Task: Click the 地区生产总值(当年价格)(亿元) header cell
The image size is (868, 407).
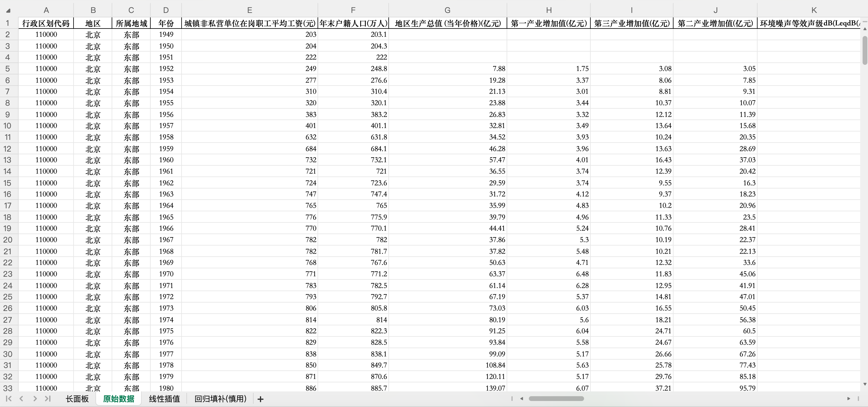Action: [x=448, y=23]
